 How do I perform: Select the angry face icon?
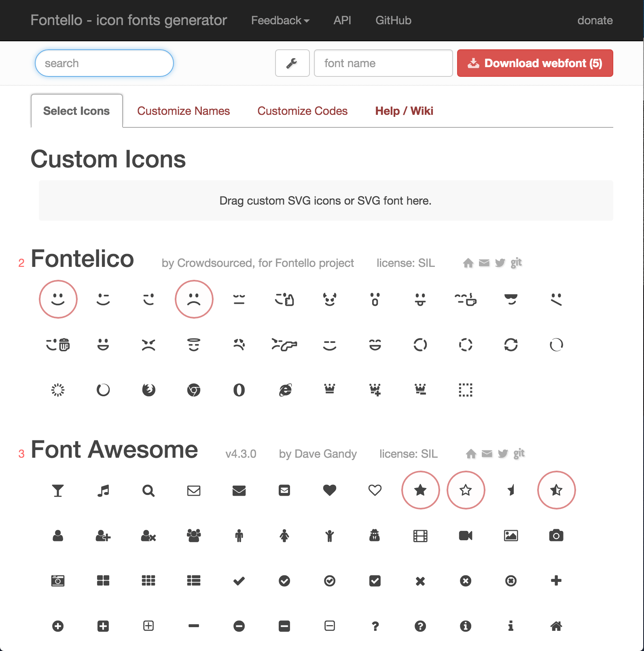tap(148, 345)
